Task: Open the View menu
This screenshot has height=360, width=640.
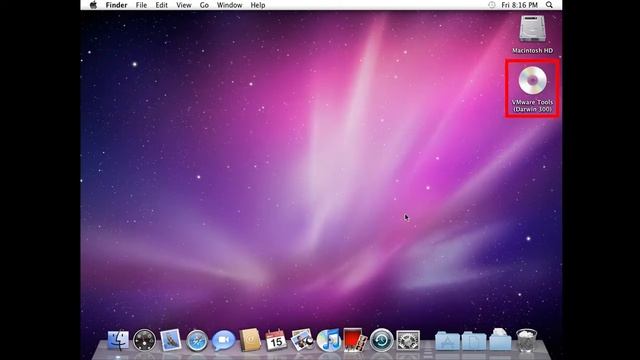Action: [184, 5]
